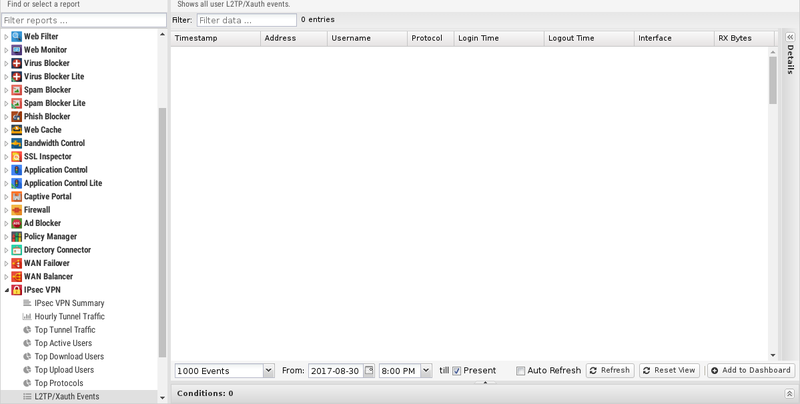Sort by the RX Bytes column header
The height and width of the screenshot is (404, 800).
[x=744, y=38]
